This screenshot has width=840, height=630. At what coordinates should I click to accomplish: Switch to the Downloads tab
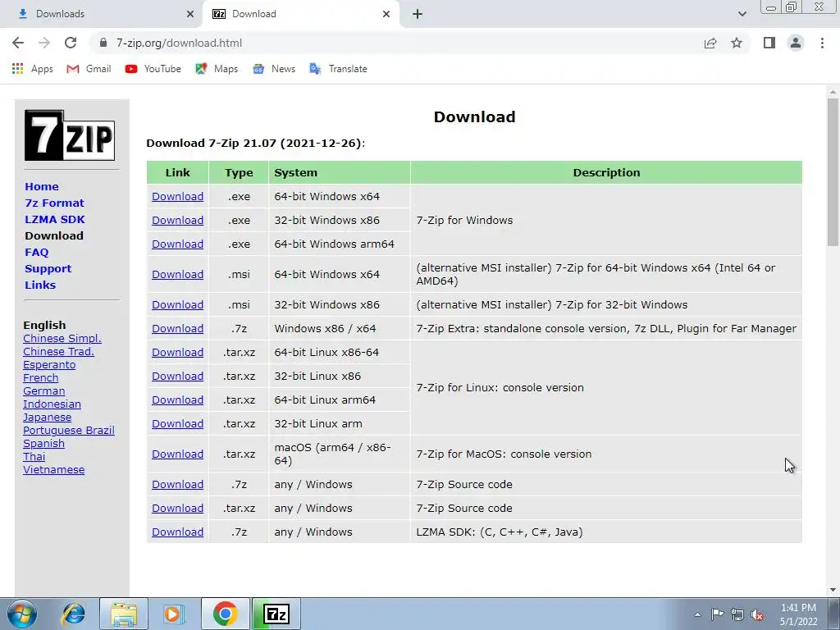101,14
